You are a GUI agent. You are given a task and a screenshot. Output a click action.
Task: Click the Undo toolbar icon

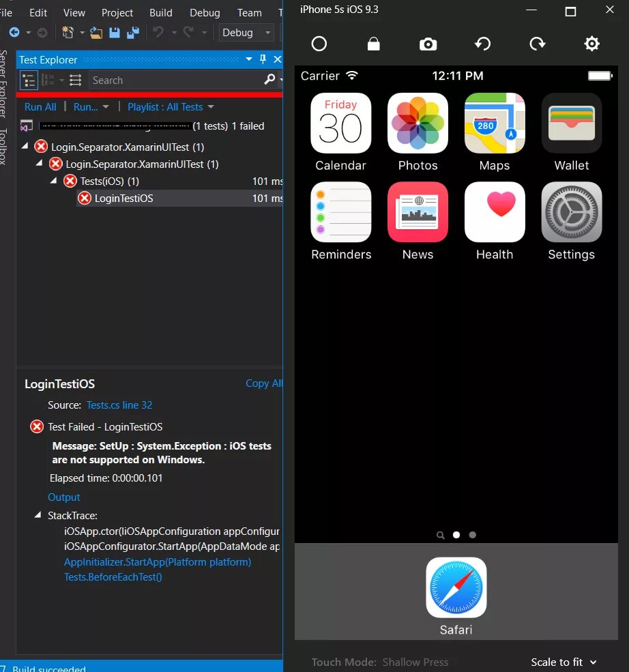158,32
